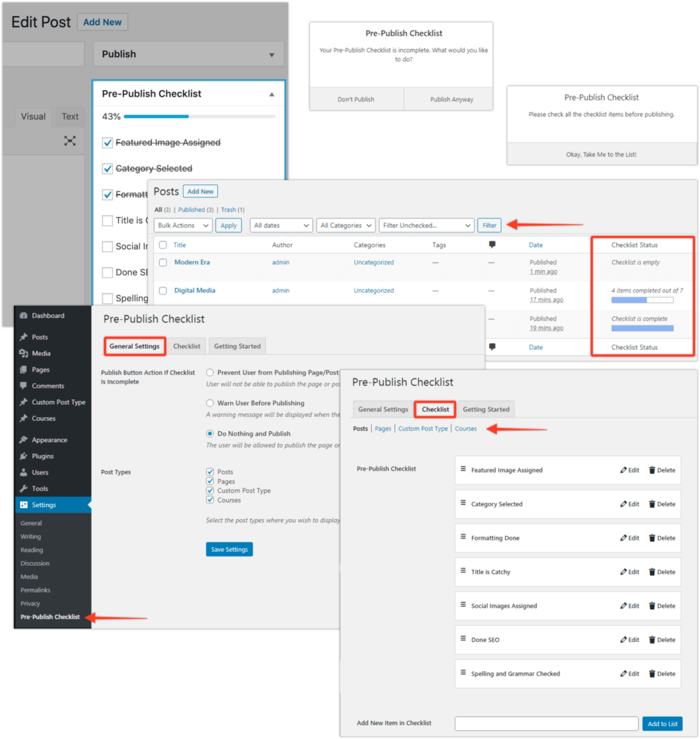Click the pencil Edit for Social Images Assigned
The width and height of the screenshot is (700, 739).
(630, 606)
